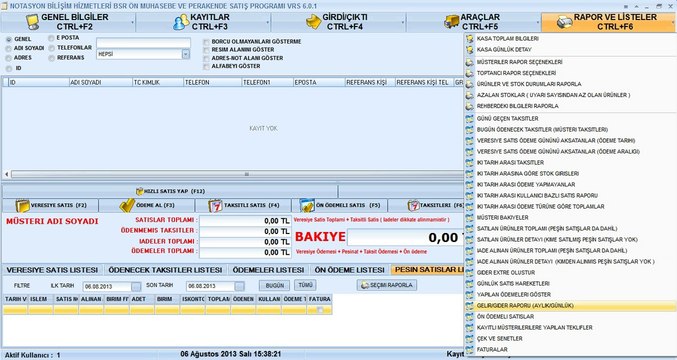Click icon next to GÜNÜ GEÇEN TAKSITLER
Screen dimensions: 677x360
tap(470, 119)
